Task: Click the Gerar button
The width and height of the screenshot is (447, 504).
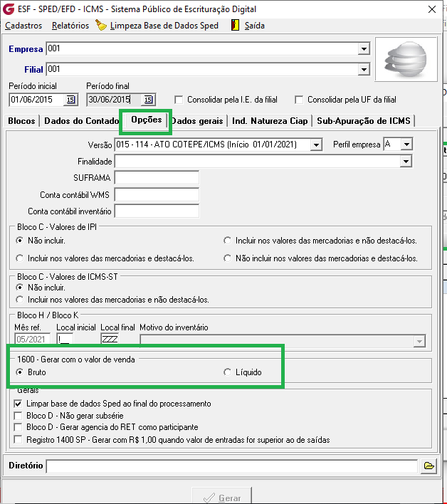Action: click(222, 497)
